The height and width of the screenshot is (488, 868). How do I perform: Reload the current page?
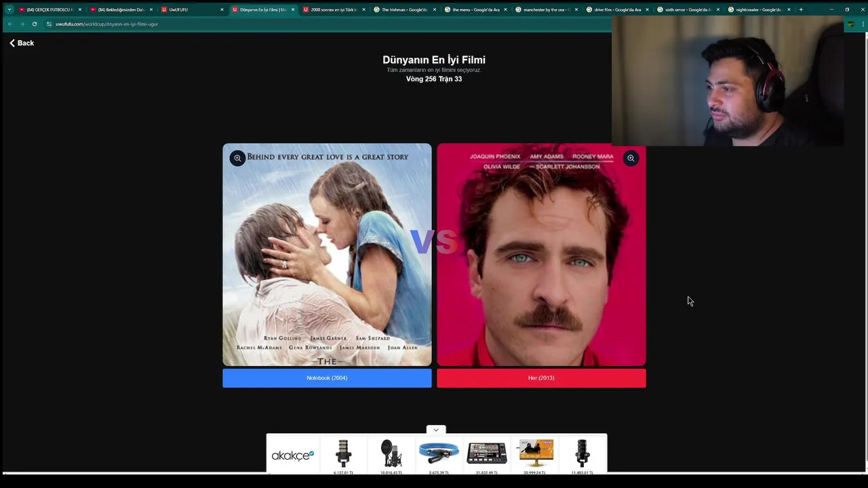pos(34,24)
